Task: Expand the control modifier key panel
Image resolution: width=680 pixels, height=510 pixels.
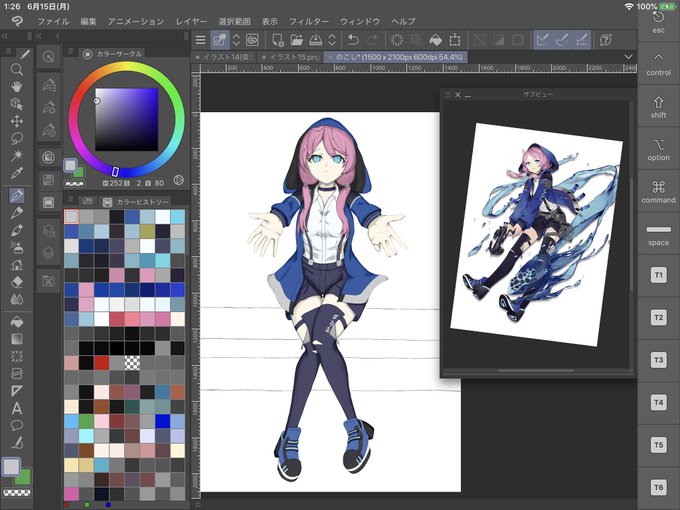Action: (658, 64)
